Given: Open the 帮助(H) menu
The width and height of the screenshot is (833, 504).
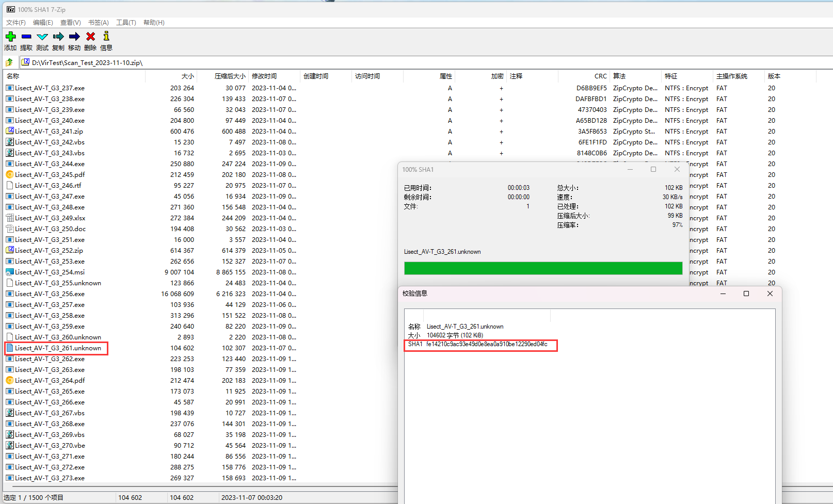Looking at the screenshot, I should 154,23.
